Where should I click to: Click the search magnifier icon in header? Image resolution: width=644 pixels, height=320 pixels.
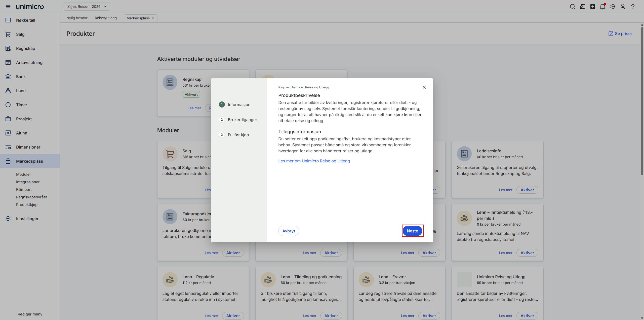click(x=572, y=7)
